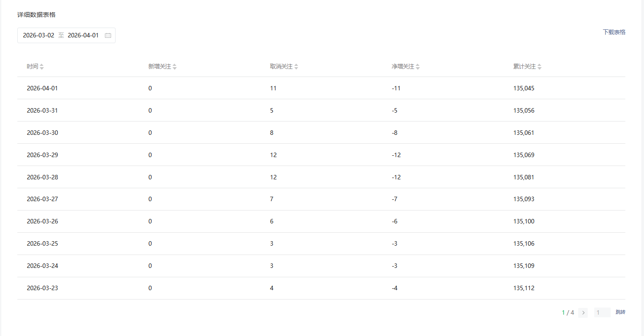
Task: Sort table by 时间 column
Action: tap(41, 67)
